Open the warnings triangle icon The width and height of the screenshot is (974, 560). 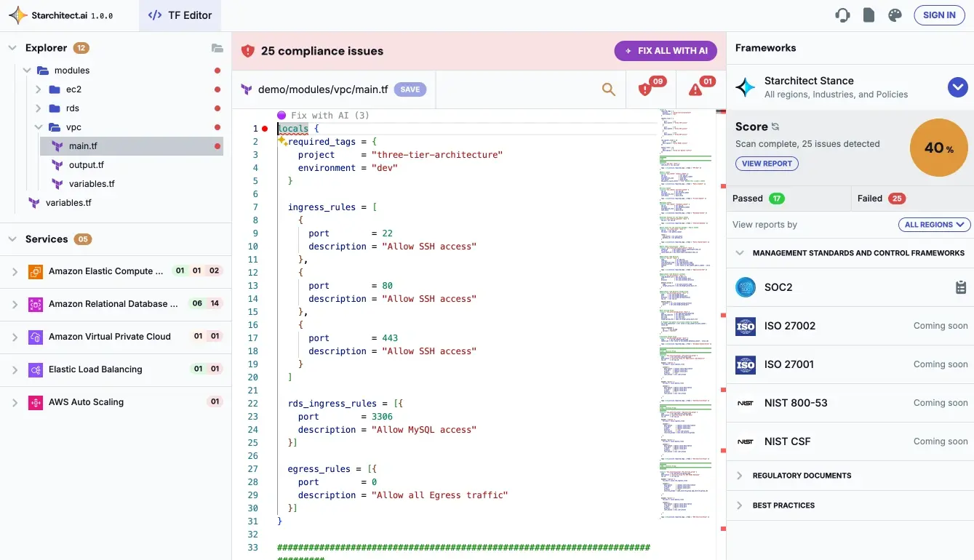click(x=695, y=89)
